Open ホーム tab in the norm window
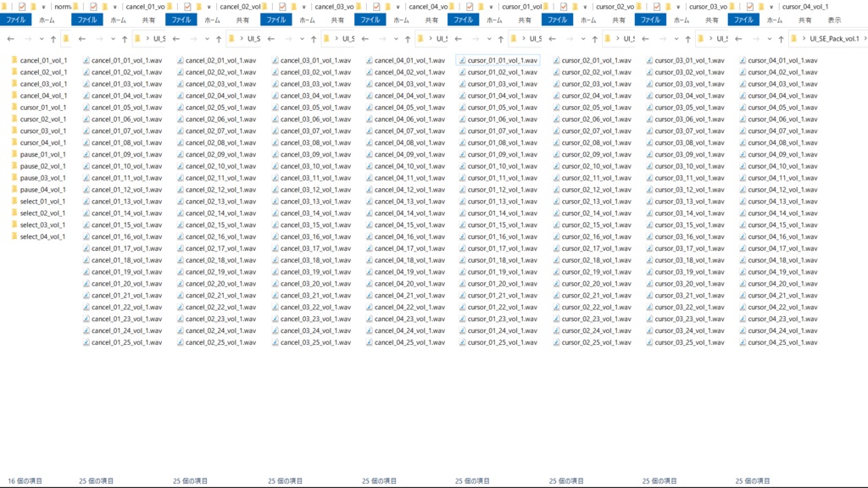 [47, 20]
